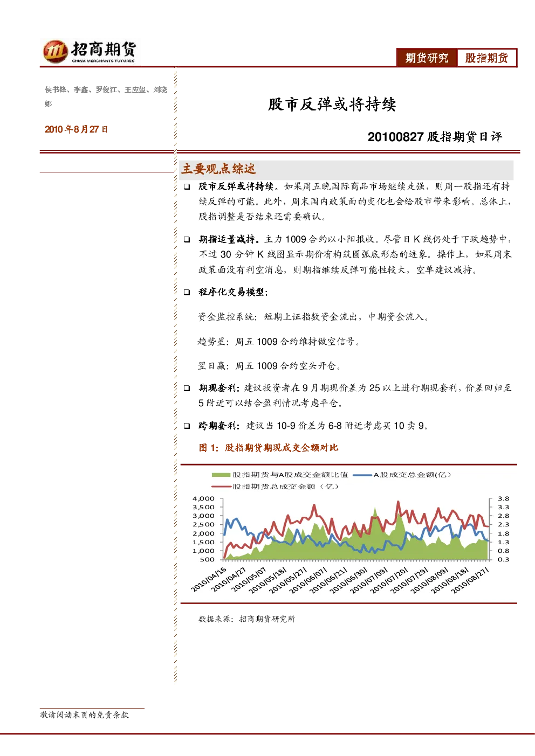Screen dimensions: 535x756
Task: Click the left axis label 500
Action: (x=208, y=560)
